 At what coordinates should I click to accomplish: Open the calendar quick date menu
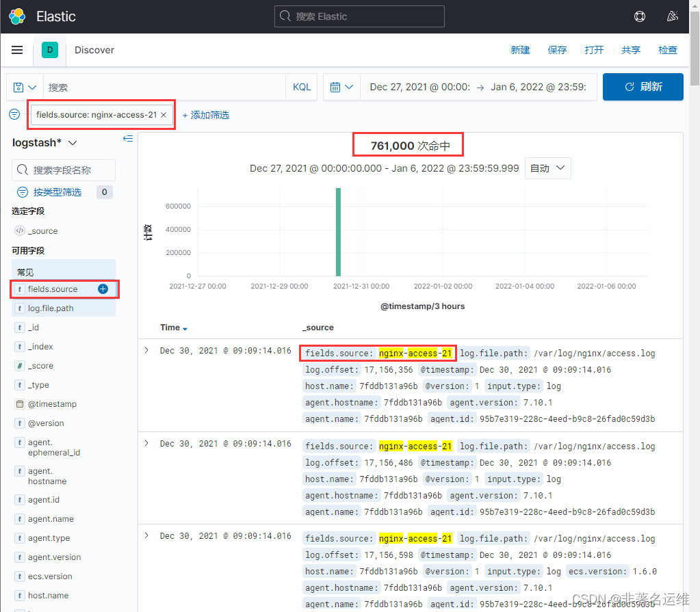341,87
